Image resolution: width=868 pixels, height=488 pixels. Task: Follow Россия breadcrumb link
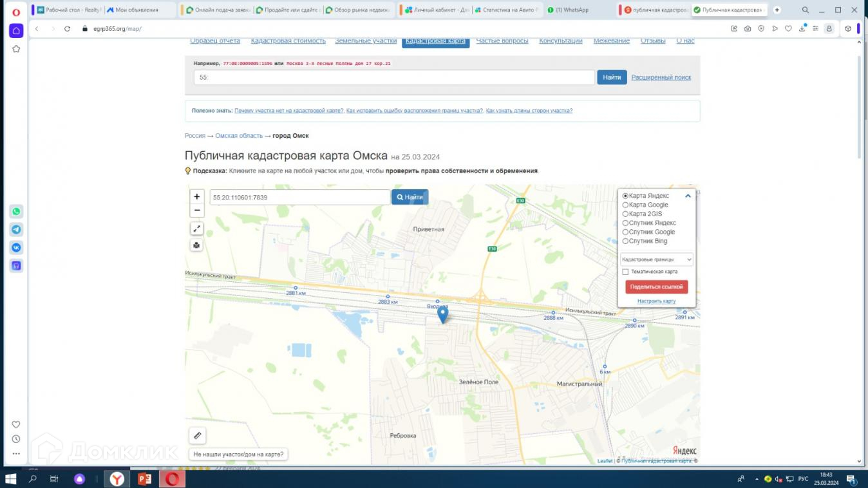pyautogui.click(x=195, y=136)
